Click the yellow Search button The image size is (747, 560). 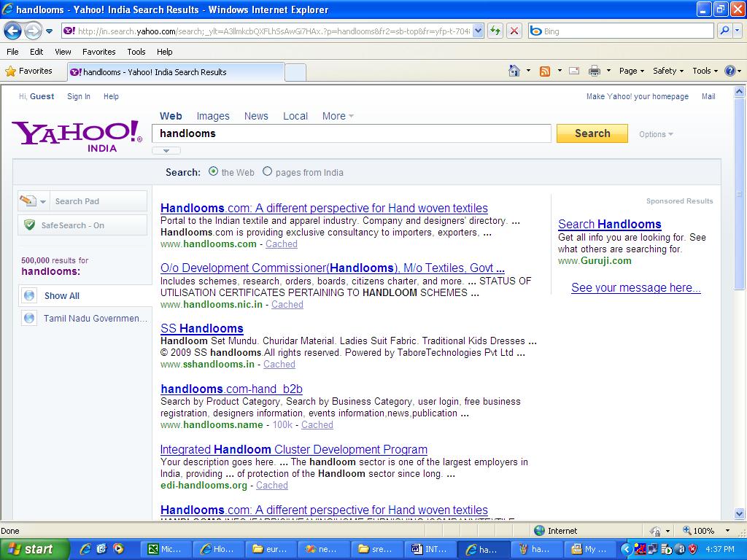coord(592,133)
